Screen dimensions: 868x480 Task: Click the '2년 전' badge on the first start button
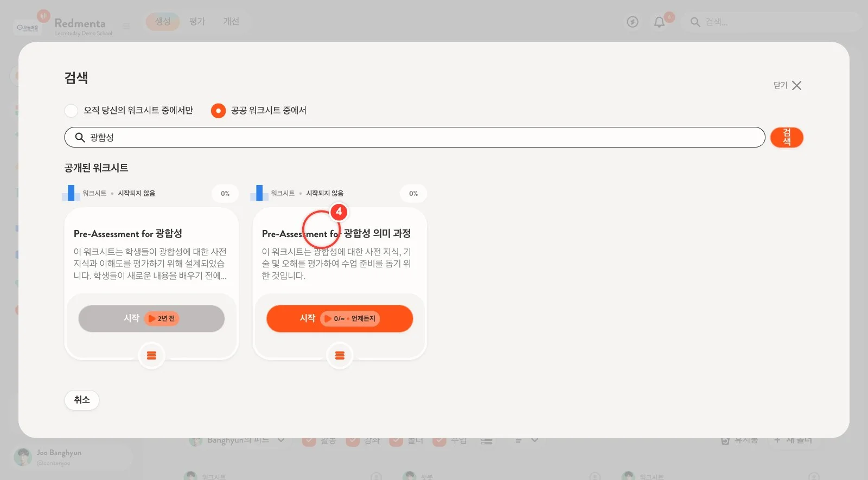[162, 319]
